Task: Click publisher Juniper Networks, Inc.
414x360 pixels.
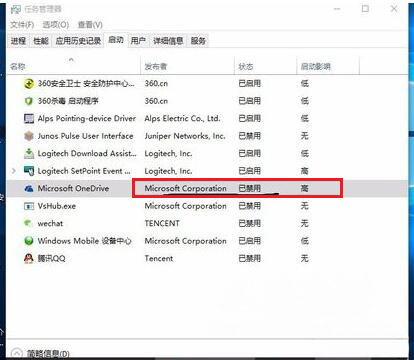Action: (x=185, y=136)
